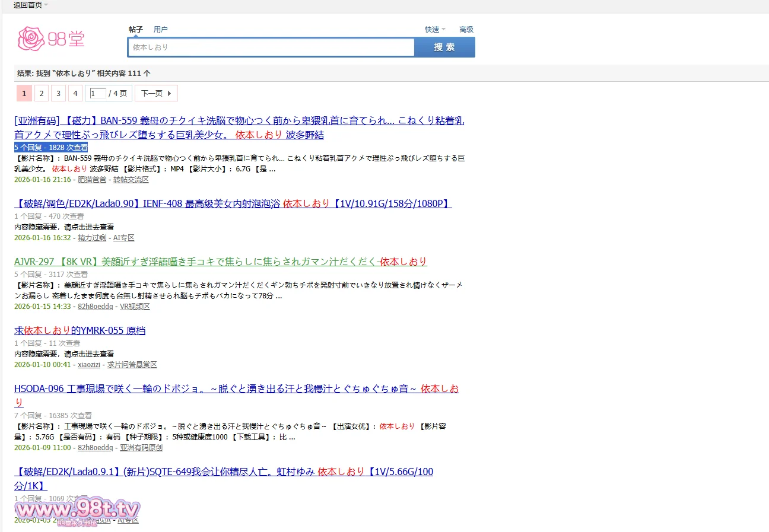
Task: Expand the 快速 search options dropdown
Action: click(x=434, y=30)
